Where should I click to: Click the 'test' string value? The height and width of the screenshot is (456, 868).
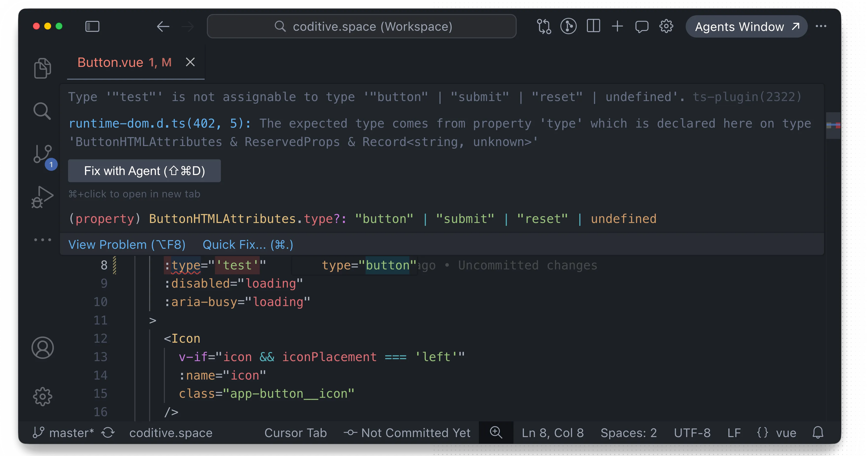pos(237,265)
